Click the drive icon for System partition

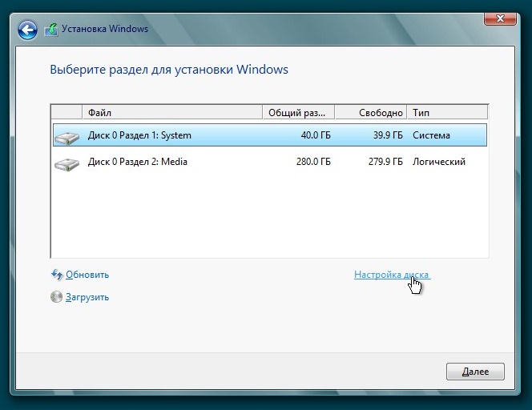(x=66, y=137)
